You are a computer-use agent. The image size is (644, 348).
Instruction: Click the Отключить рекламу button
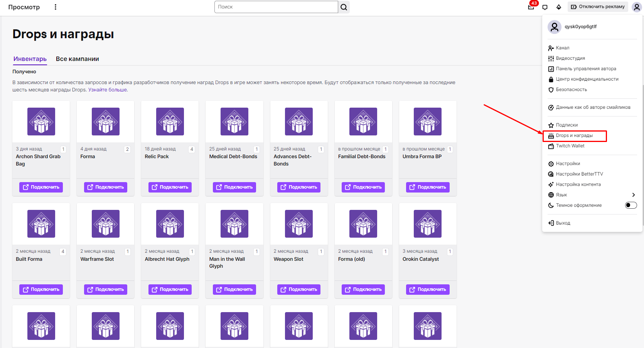click(597, 7)
